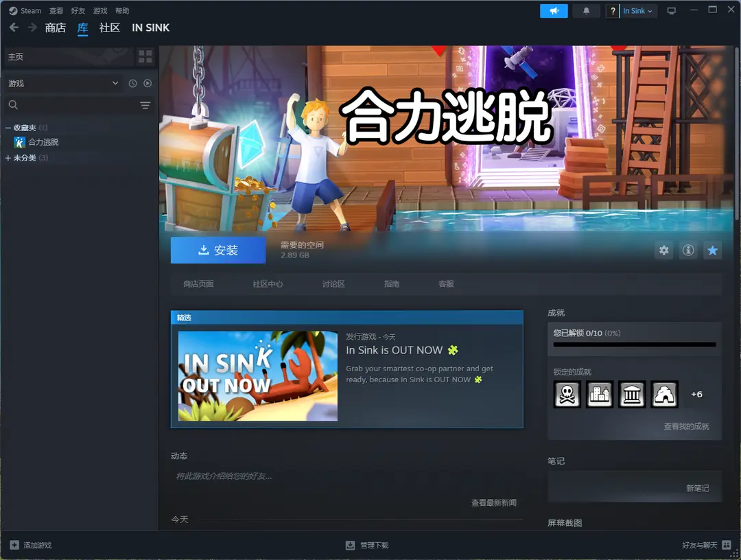Click the Steam logo menu
741x560 pixels.
(x=25, y=10)
